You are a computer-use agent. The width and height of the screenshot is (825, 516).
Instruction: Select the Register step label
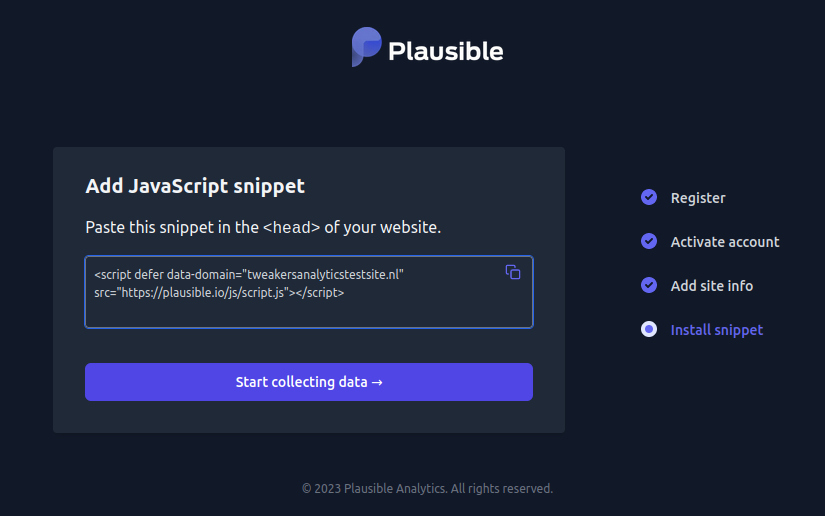tap(698, 198)
